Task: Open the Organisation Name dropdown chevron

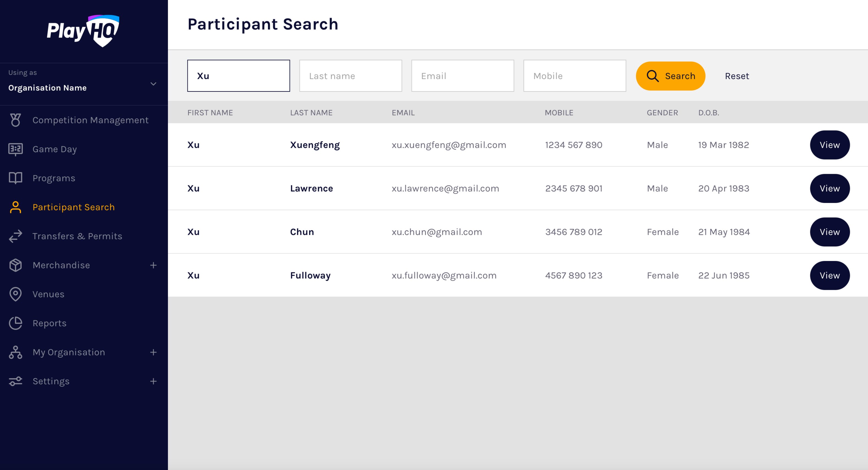Action: pyautogui.click(x=153, y=84)
